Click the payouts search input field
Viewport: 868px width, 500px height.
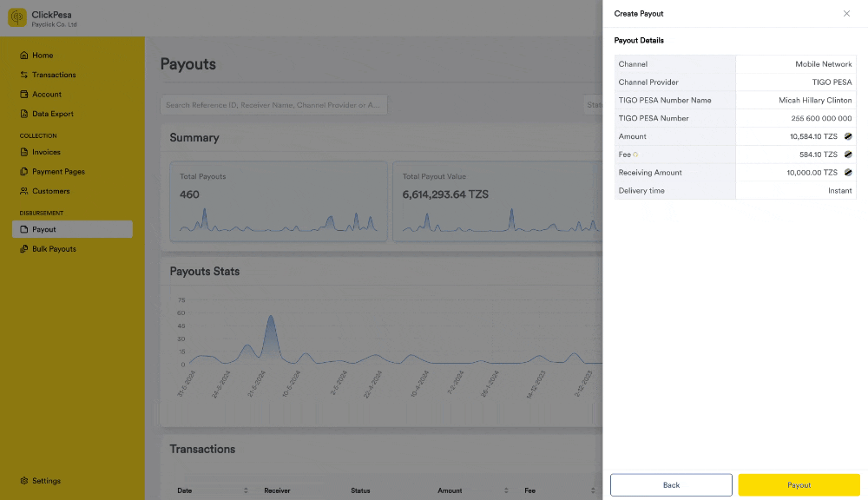click(273, 105)
